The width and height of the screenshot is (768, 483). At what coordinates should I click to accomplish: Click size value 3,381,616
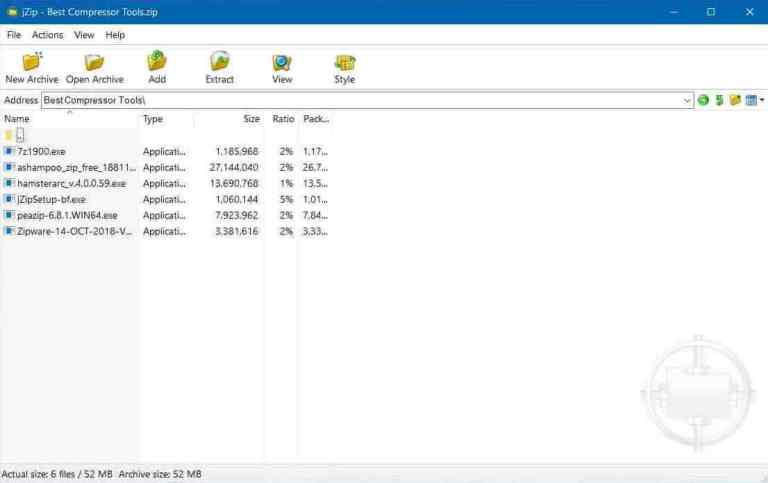[237, 231]
